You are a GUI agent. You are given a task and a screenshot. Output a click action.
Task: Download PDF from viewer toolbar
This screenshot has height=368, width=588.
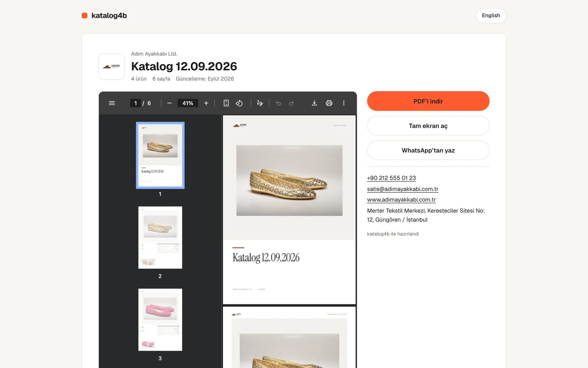tap(314, 103)
